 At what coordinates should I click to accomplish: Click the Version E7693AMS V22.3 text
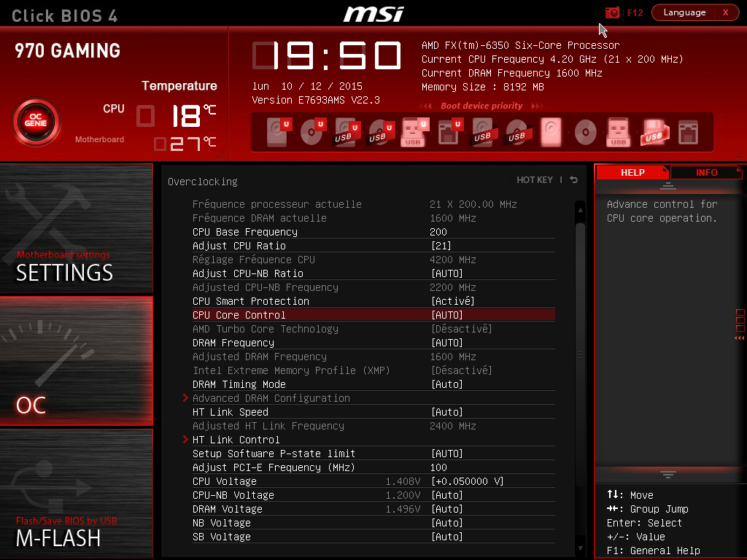coord(316,100)
